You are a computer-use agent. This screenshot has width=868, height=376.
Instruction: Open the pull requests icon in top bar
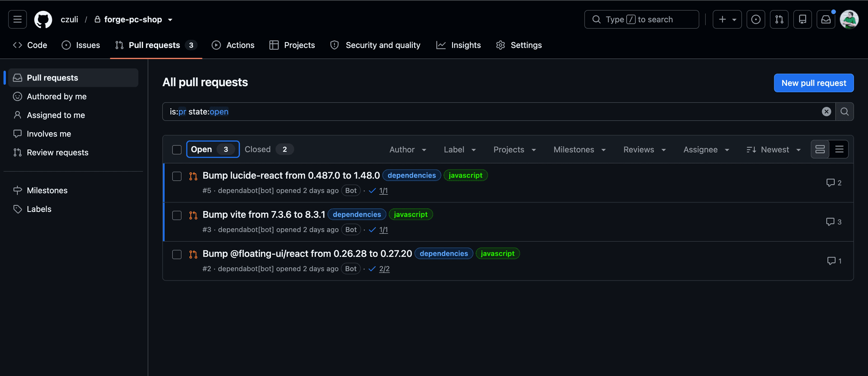[x=779, y=19]
